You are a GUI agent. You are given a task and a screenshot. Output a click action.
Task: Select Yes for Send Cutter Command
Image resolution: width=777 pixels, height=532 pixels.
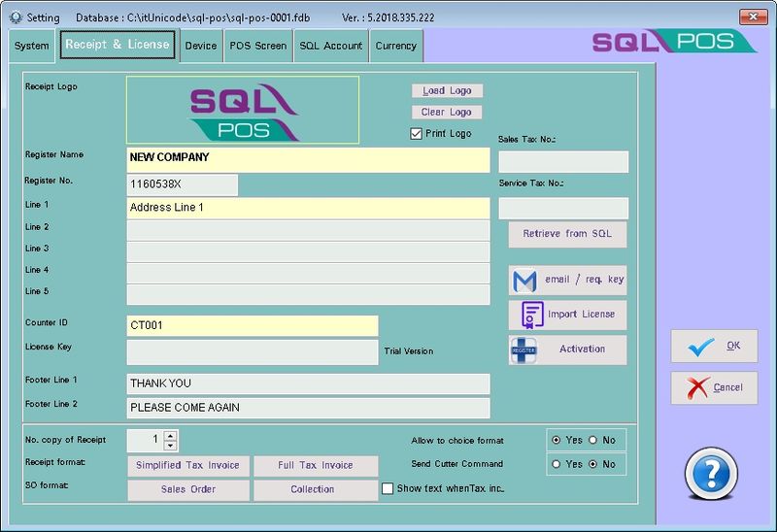pos(557,465)
